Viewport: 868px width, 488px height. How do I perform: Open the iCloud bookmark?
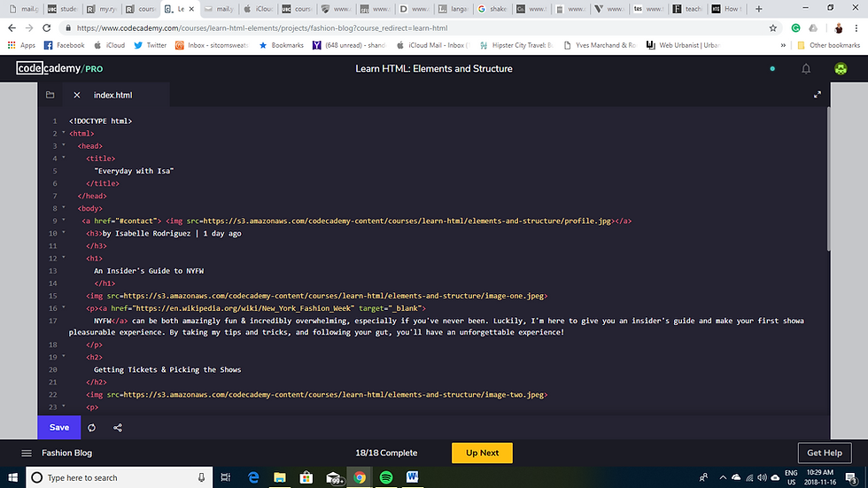[x=109, y=45]
